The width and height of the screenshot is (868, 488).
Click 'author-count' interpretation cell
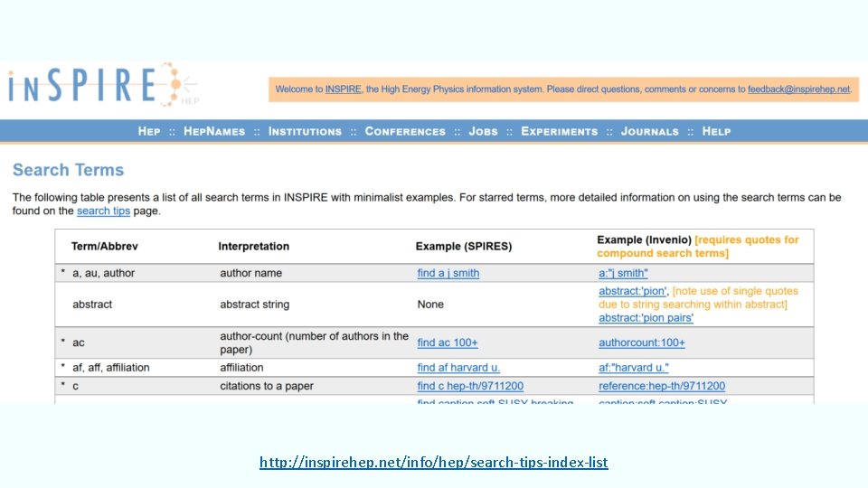pyautogui.click(x=314, y=343)
